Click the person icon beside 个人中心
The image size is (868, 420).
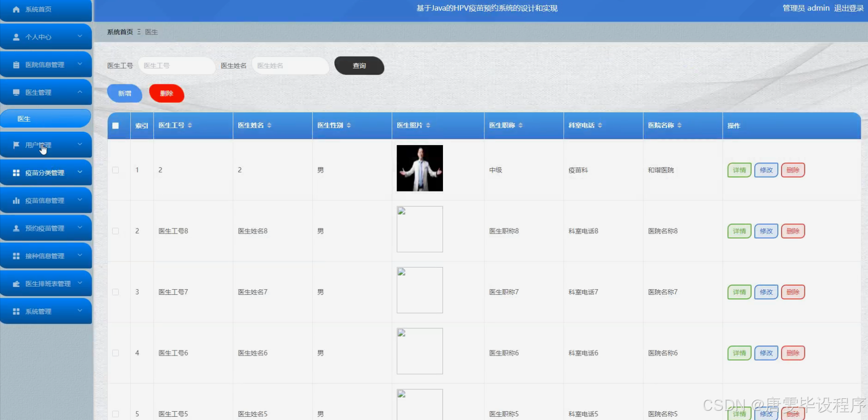[16, 37]
